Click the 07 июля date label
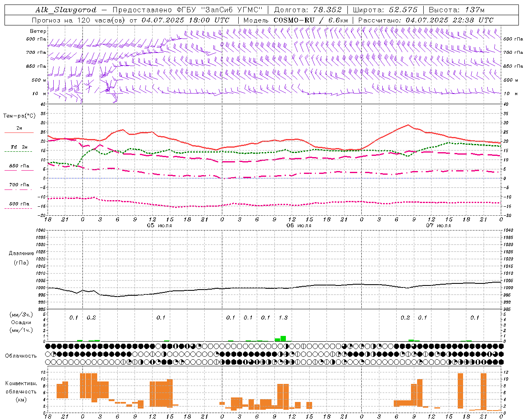This screenshot has width=525, height=420. [x=438, y=226]
